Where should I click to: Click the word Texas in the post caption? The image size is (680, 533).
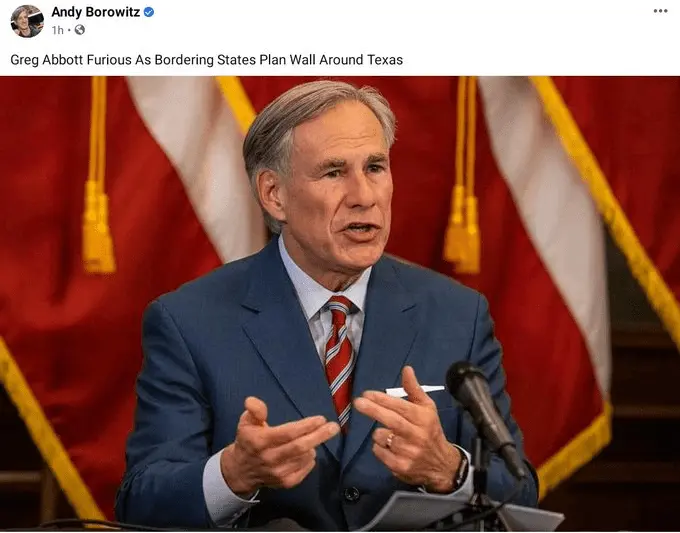click(385, 59)
